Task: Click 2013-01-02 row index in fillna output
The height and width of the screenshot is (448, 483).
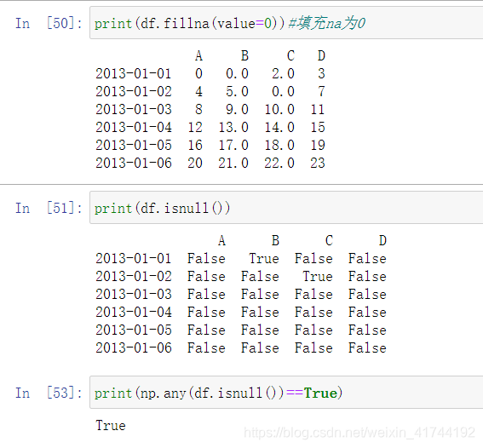Action: 134,91
